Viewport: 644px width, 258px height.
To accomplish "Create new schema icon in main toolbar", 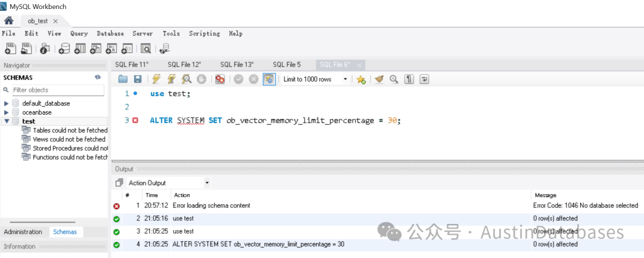I will 64,49.
